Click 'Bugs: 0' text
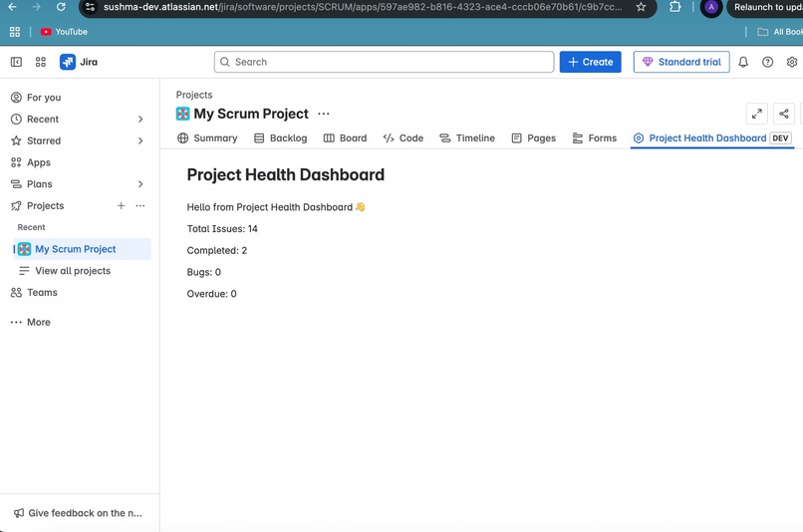The height and width of the screenshot is (532, 803). [x=204, y=272]
